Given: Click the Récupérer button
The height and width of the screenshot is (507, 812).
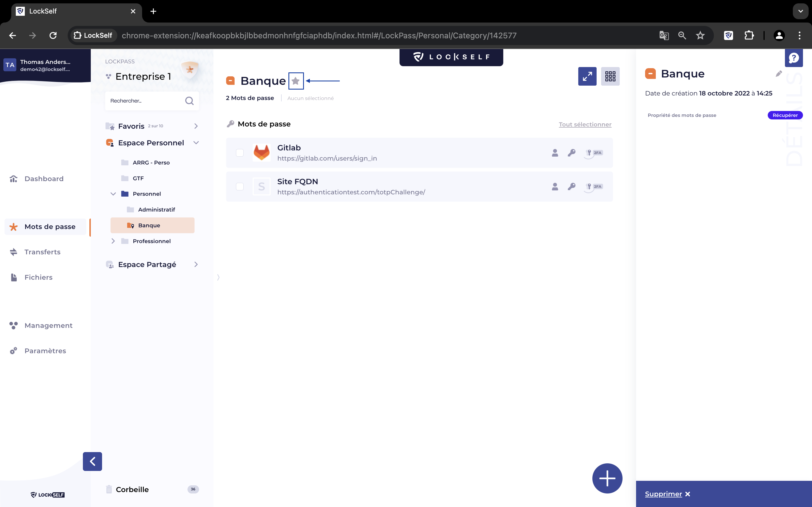Looking at the screenshot, I should [x=784, y=115].
